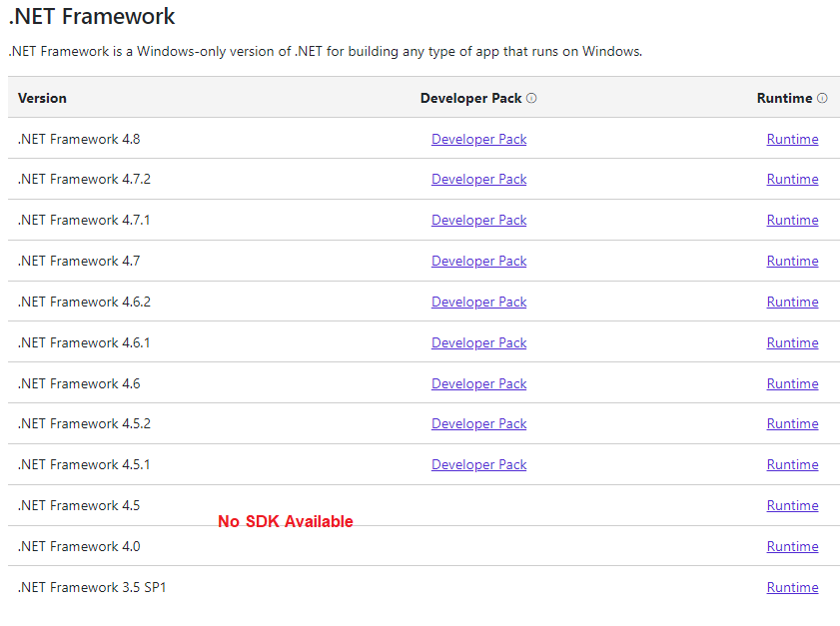The height and width of the screenshot is (626, 840).
Task: Click the Windows-only description paragraph
Action: tap(326, 51)
